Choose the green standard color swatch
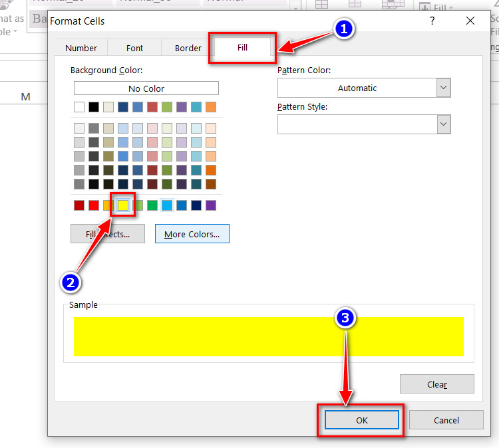 (152, 205)
